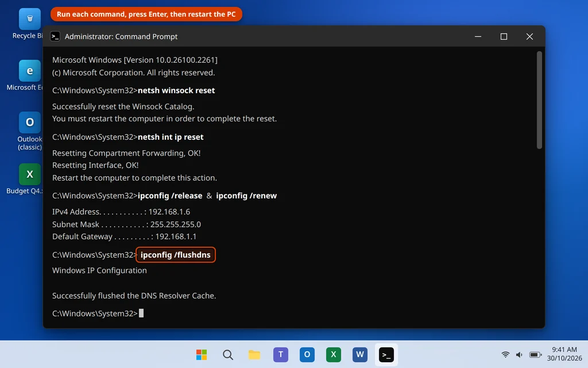Open Excel from the taskbar
This screenshot has height=368, width=588.
[334, 354]
